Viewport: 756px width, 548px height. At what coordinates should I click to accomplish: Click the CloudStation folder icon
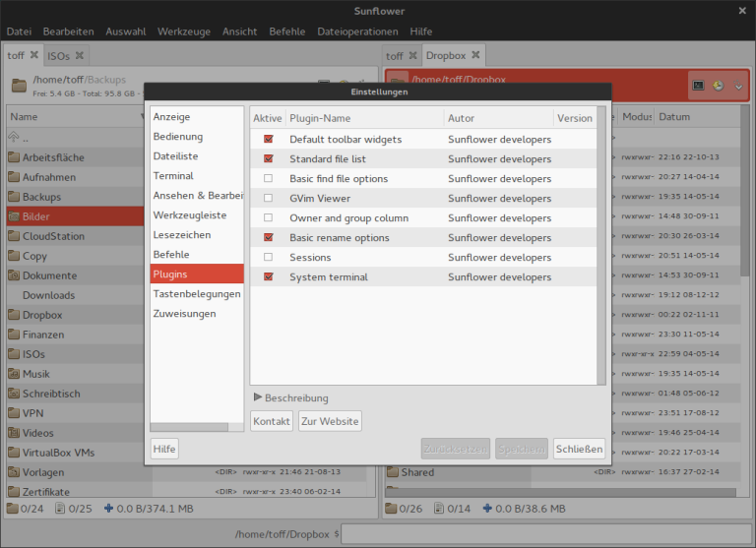pos(14,236)
